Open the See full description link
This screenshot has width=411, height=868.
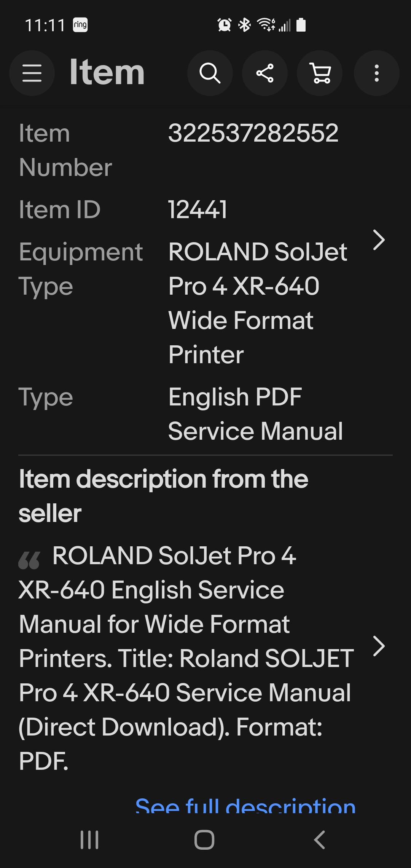coord(245,804)
